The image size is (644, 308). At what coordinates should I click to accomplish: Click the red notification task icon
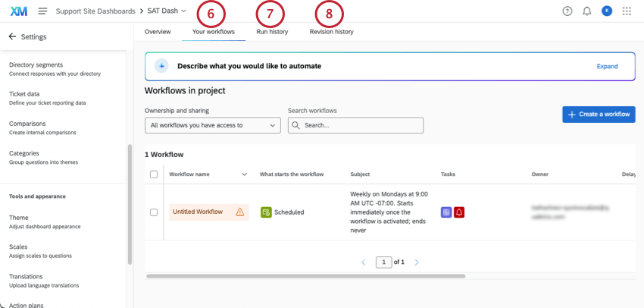459,212
